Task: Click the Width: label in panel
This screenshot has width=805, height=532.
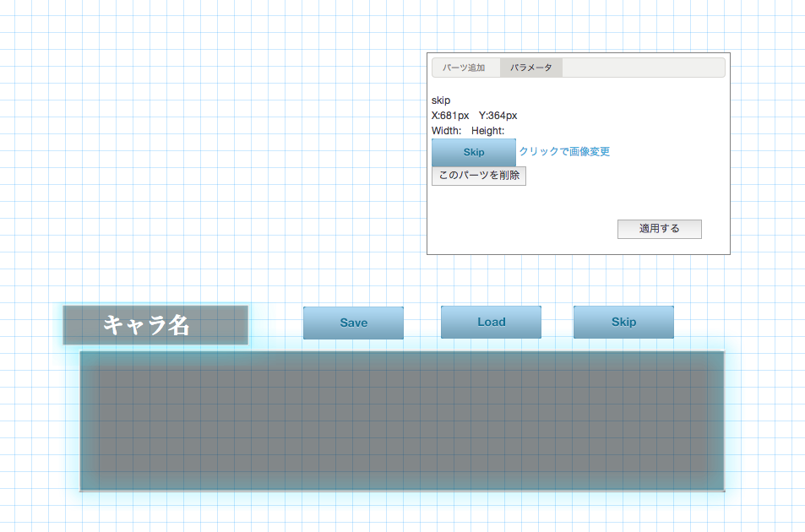Action: pyautogui.click(x=446, y=131)
